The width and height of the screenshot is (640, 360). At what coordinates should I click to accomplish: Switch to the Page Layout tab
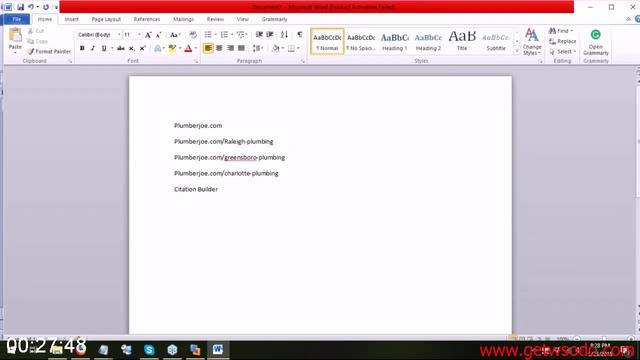pos(106,19)
